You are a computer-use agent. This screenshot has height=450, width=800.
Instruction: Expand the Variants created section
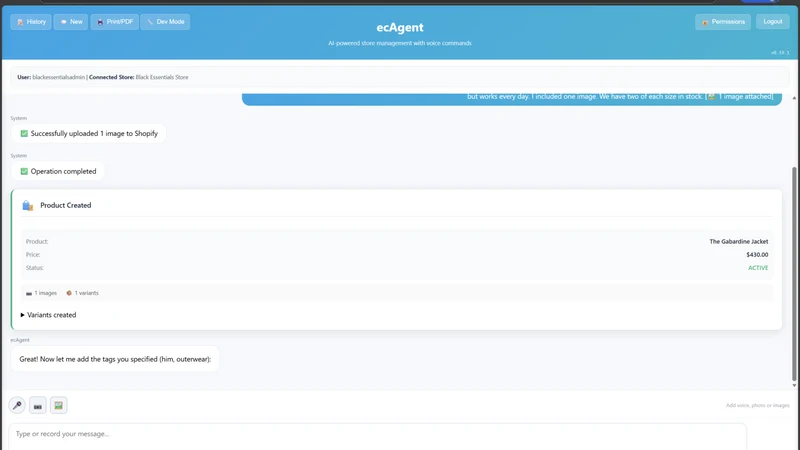click(48, 315)
